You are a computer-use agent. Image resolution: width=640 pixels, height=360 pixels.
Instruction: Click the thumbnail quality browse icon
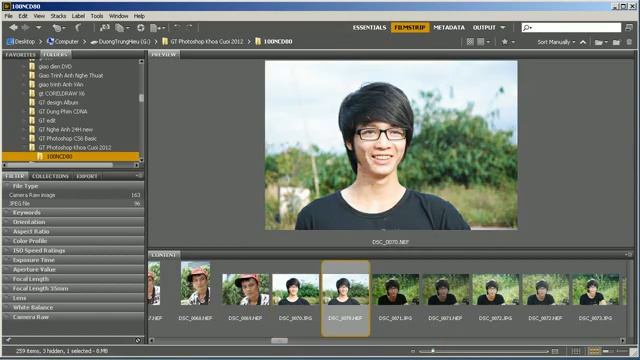(470, 42)
